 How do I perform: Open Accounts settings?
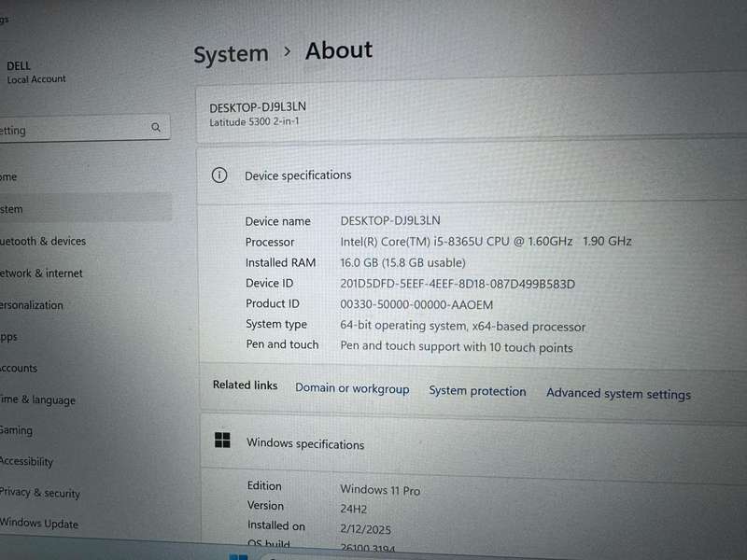[x=19, y=368]
